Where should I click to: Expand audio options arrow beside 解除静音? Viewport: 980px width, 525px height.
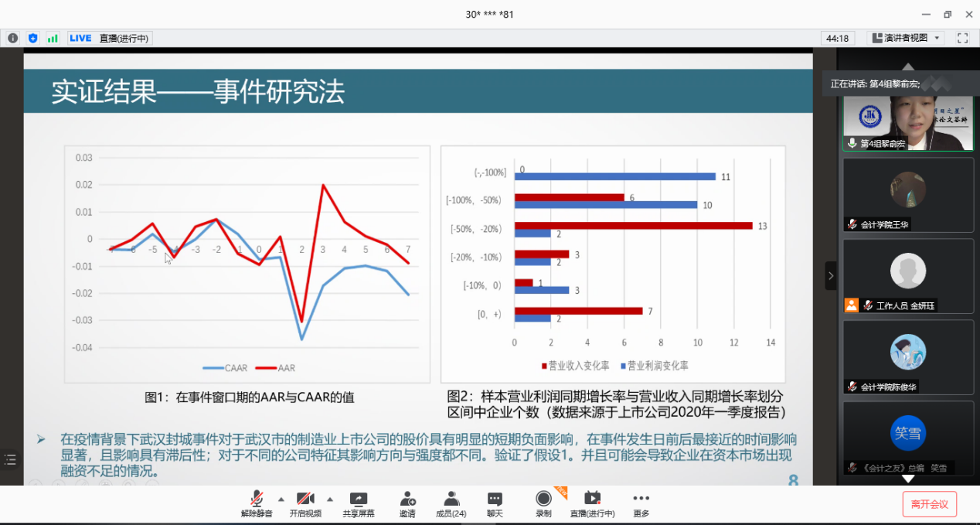(281, 499)
